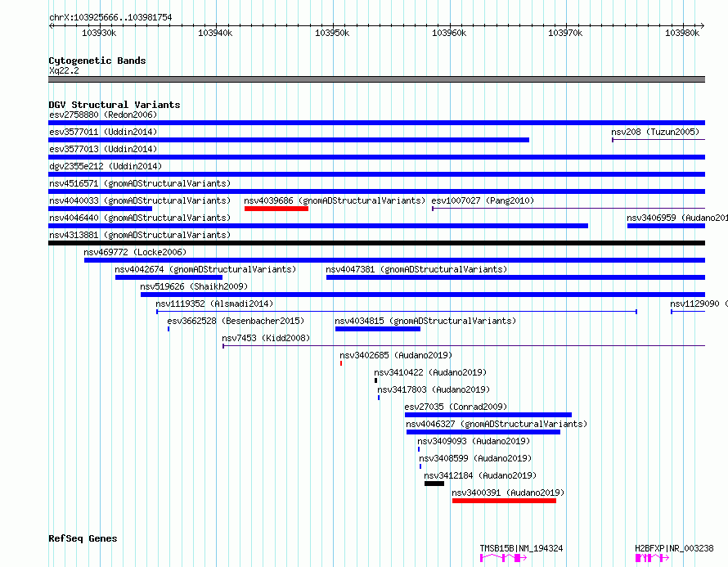Open the esv3662528 (Besenbacher2015) label
The image size is (728, 567).
236,321
